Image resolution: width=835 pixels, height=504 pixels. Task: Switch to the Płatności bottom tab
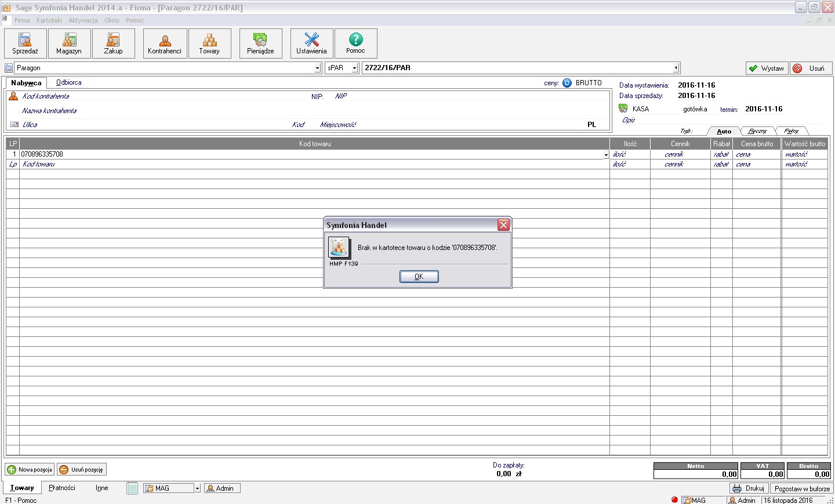[62, 488]
